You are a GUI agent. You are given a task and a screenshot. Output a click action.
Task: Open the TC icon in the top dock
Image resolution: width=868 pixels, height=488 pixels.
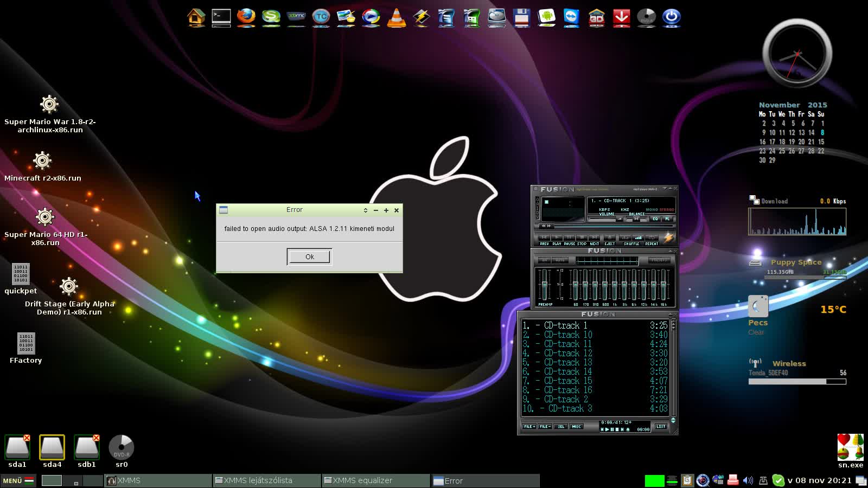321,17
